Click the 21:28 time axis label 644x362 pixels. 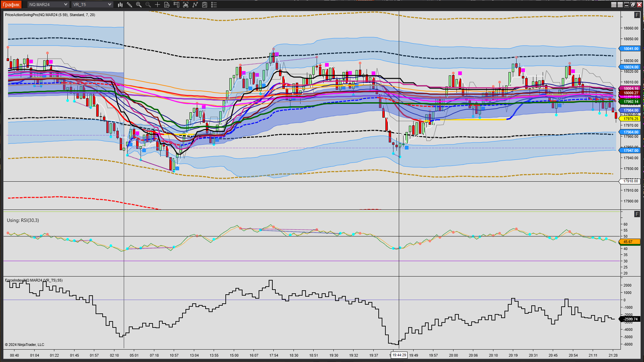point(613,356)
